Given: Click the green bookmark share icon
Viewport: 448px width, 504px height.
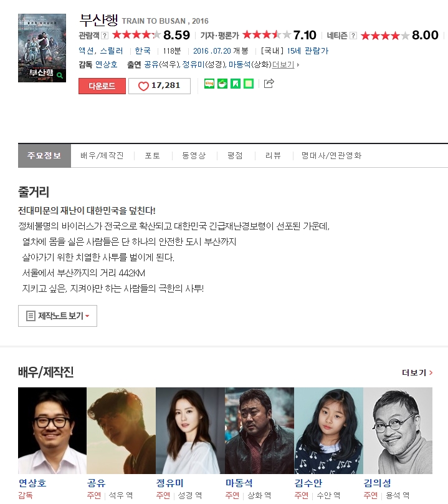Looking at the screenshot, I should pos(236,84).
